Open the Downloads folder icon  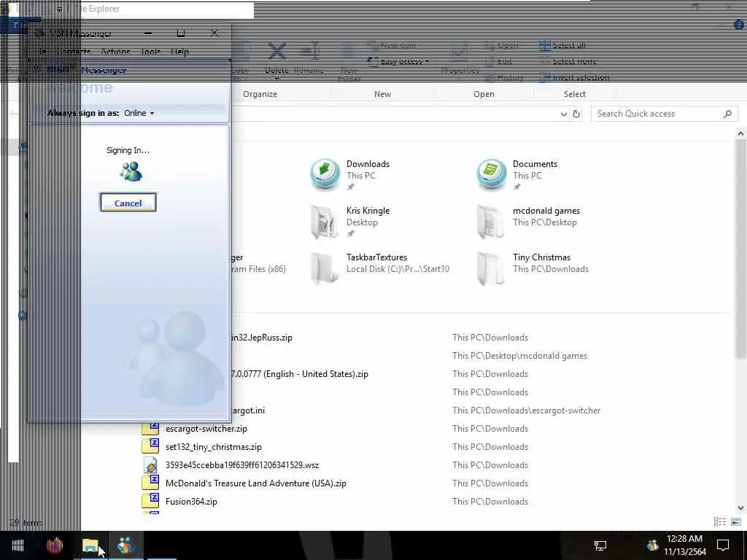325,174
